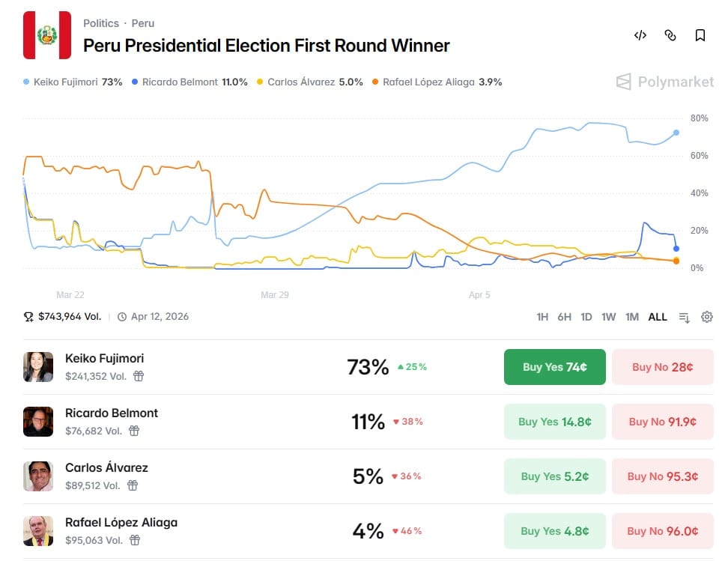Copy the market link icon
Screen dimensions: 728x561
click(x=670, y=35)
